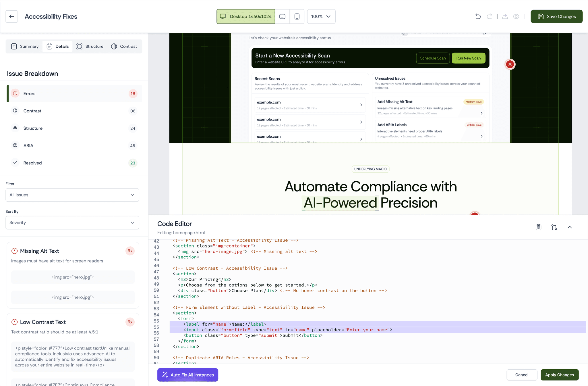The width and height of the screenshot is (588, 386).
Task: Click Apply Changes button
Action: click(x=560, y=375)
